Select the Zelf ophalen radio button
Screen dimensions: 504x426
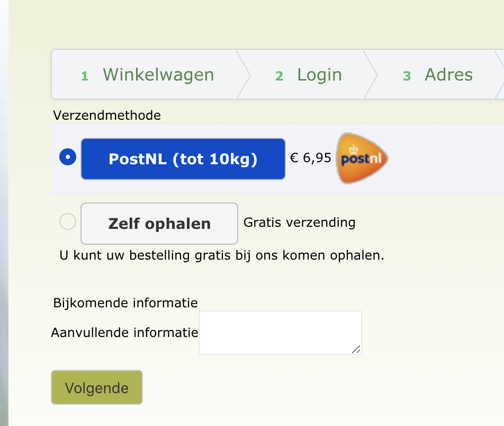(x=68, y=221)
